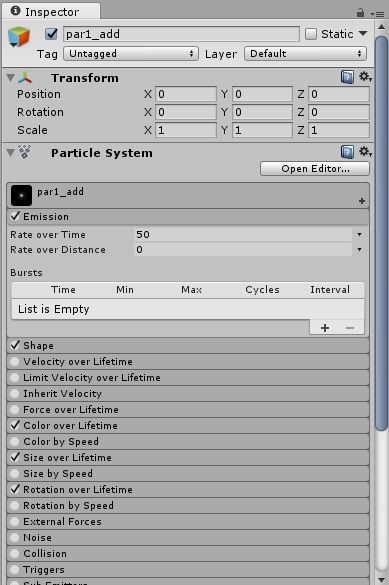Viewport: 389px width, 585px height.
Task: Open the Inspector panel options menu
Action: tap(377, 14)
